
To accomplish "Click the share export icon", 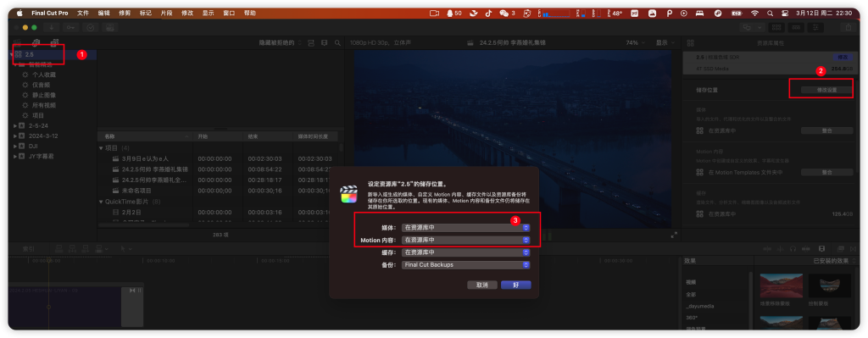I will pos(848,27).
